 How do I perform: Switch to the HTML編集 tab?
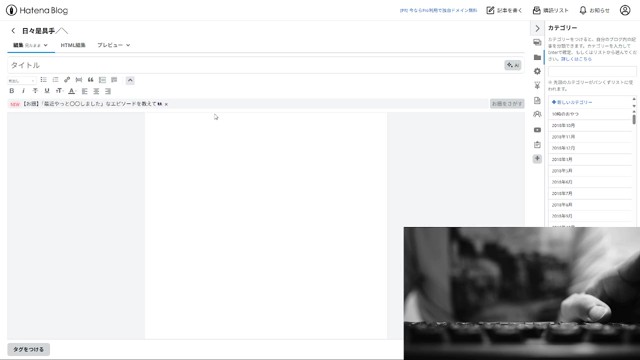(73, 45)
